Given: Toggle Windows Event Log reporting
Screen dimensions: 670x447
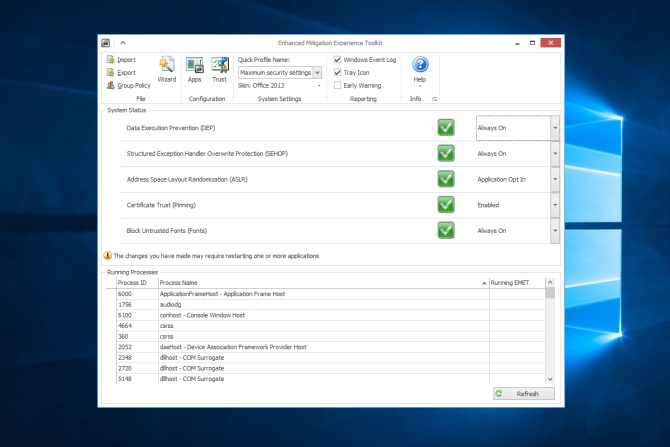Looking at the screenshot, I should (338, 59).
